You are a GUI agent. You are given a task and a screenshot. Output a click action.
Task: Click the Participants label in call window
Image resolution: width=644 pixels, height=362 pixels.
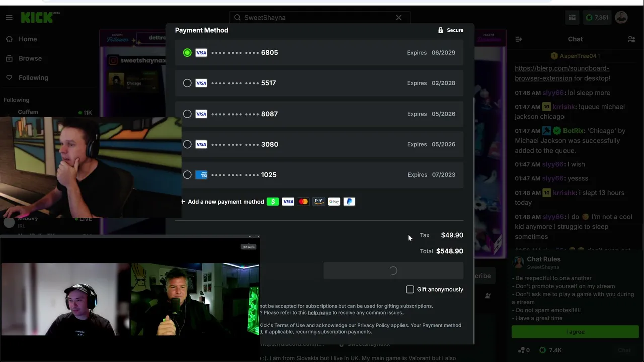point(249,247)
